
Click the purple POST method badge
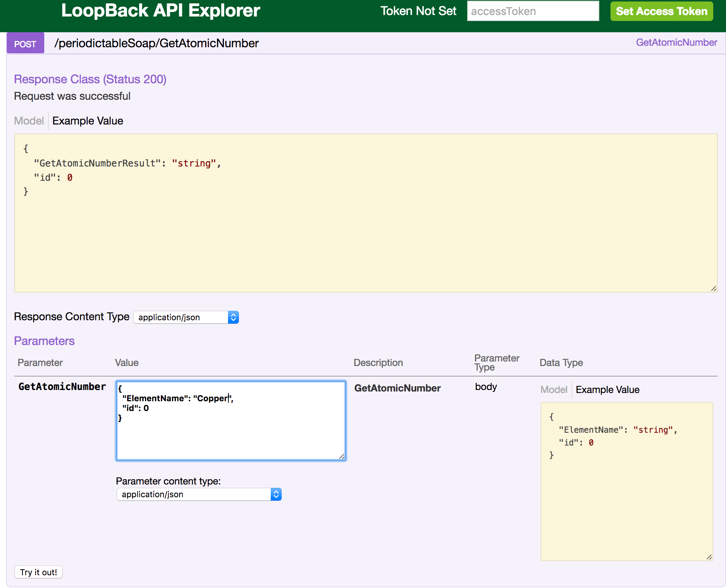(25, 43)
